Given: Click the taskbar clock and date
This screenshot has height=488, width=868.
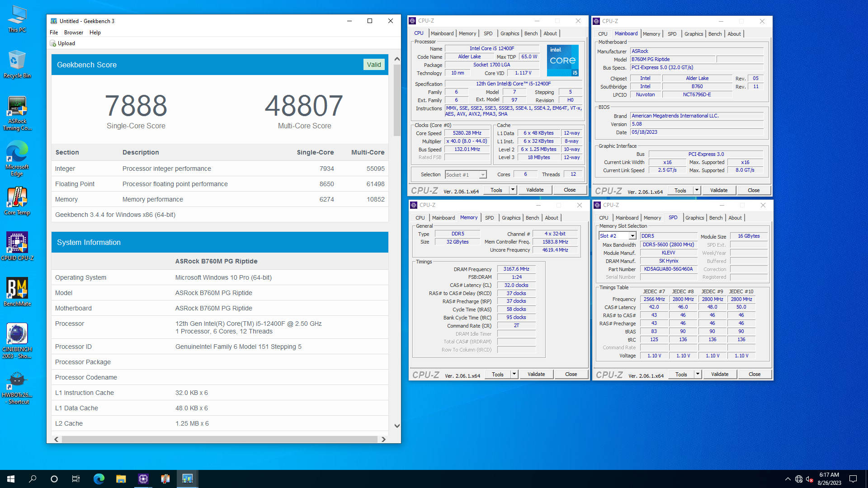Looking at the screenshot, I should click(829, 479).
